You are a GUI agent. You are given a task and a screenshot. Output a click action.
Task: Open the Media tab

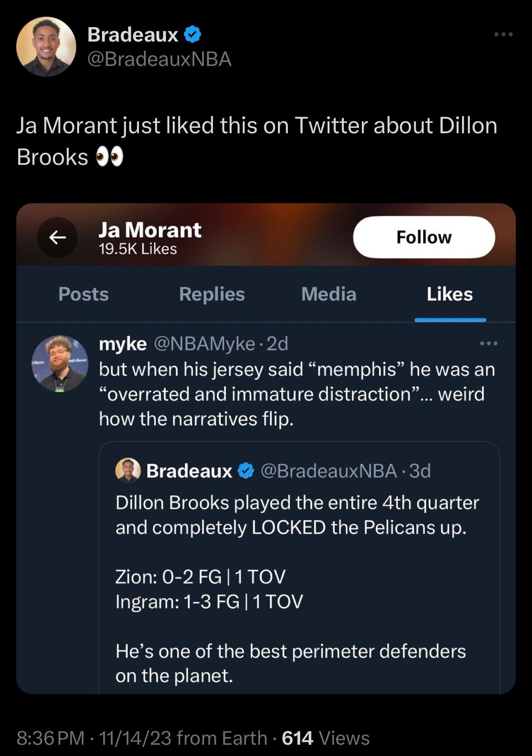(328, 294)
